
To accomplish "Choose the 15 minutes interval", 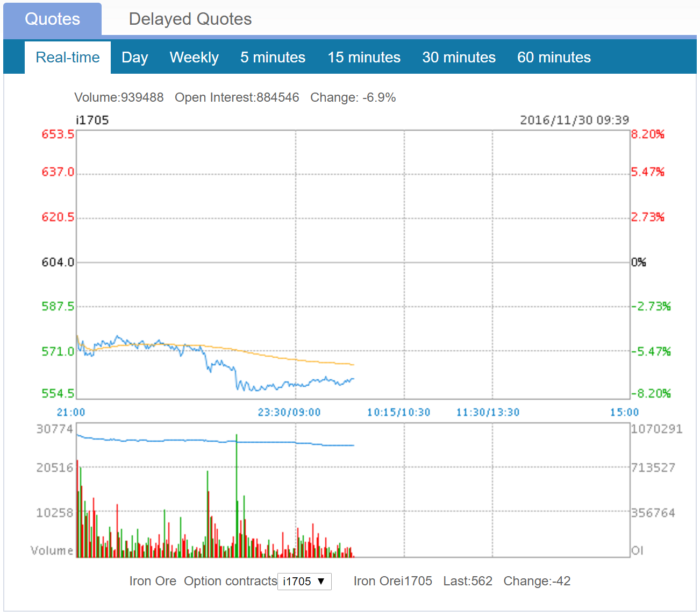I will pyautogui.click(x=364, y=58).
